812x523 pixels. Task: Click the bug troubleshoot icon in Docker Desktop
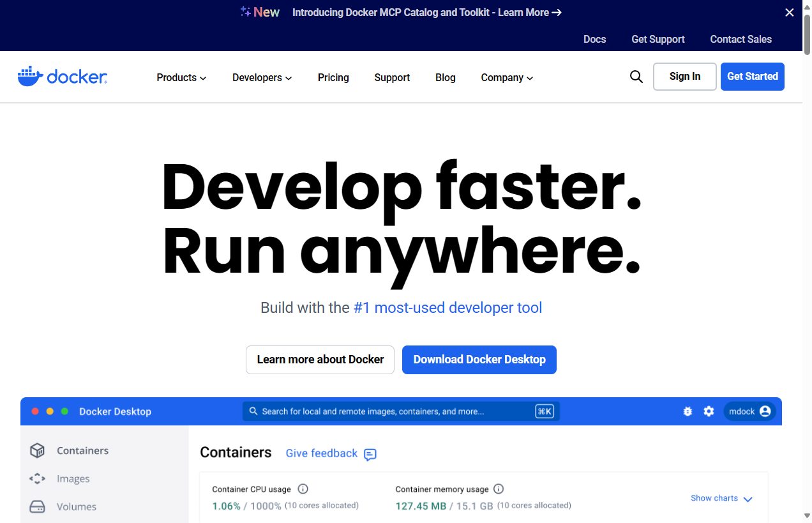click(688, 411)
